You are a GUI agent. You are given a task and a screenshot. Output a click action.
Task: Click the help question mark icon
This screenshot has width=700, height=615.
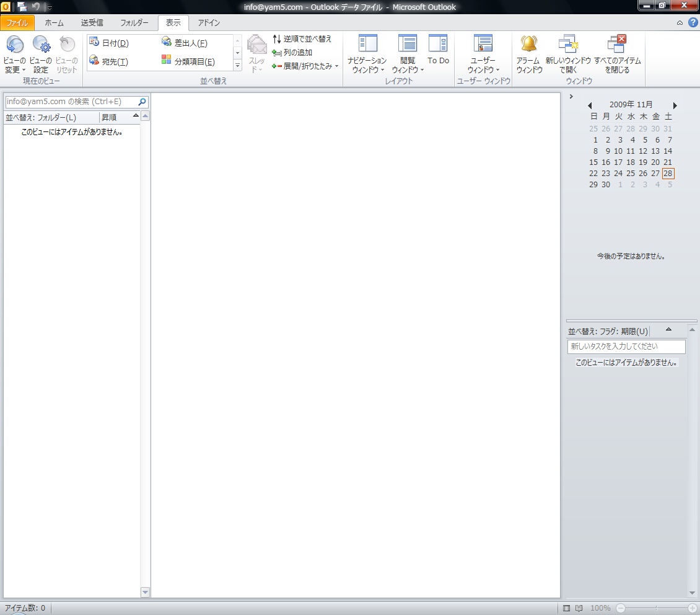pos(693,22)
